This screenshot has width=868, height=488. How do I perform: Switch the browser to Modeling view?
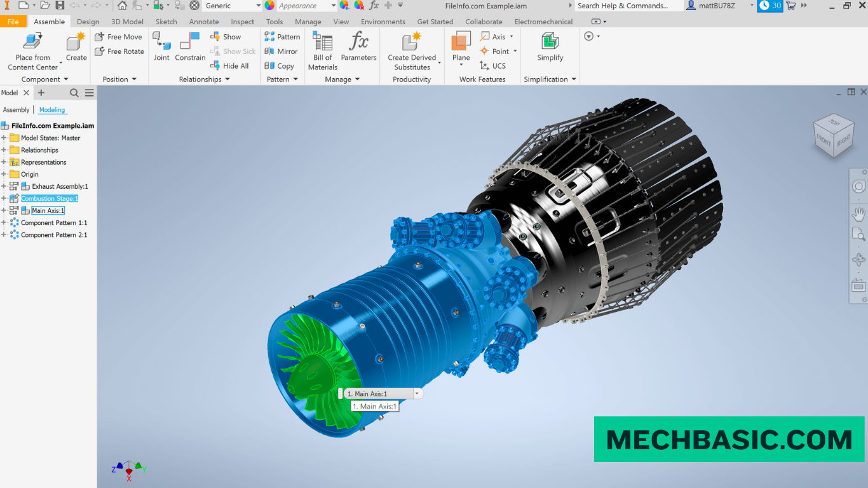coord(52,110)
